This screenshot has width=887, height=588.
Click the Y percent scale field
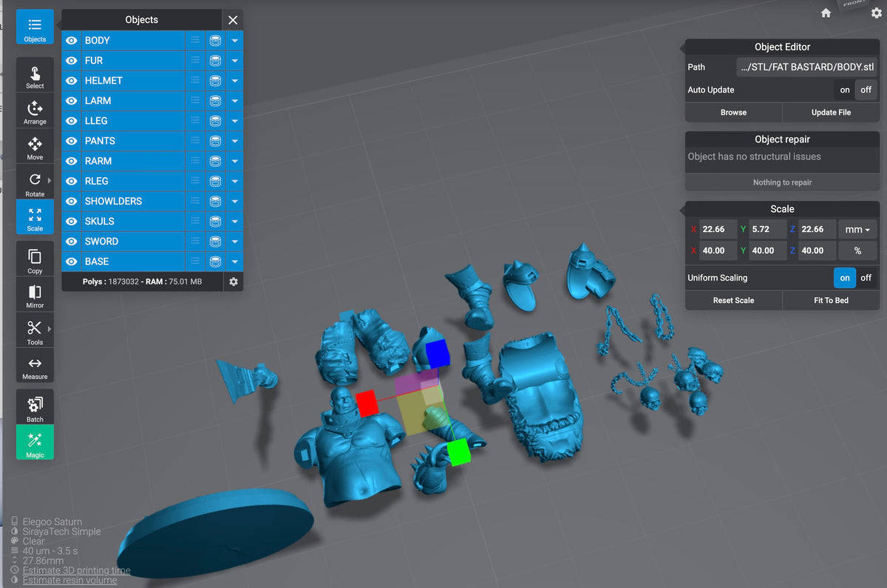pos(768,250)
